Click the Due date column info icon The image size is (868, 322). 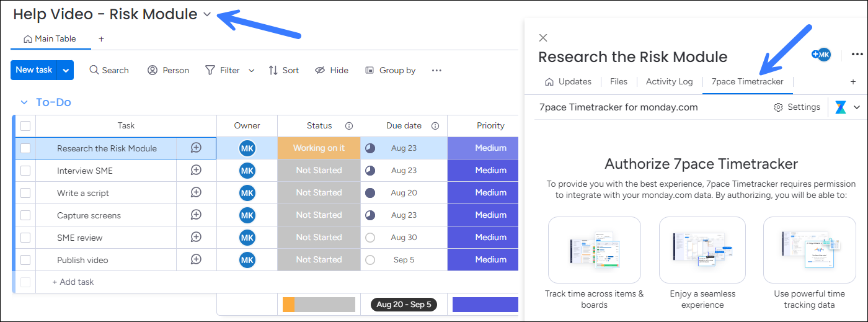435,126
